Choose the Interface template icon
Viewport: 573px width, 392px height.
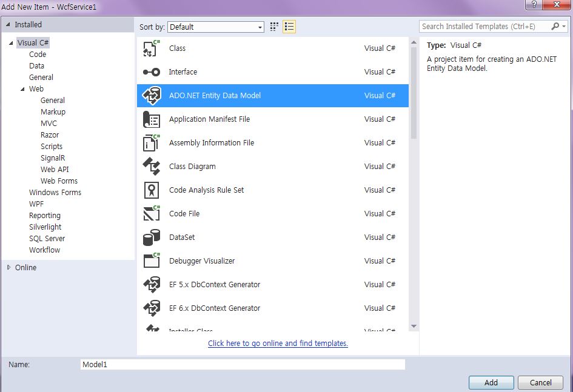tap(152, 72)
